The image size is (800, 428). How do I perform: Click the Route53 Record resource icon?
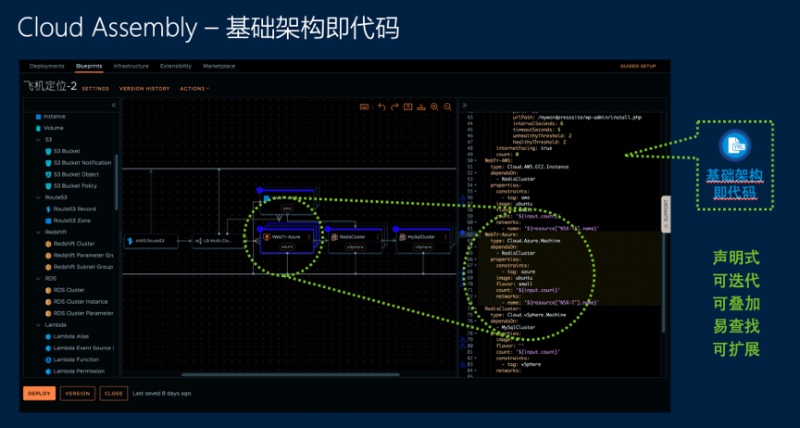click(x=47, y=208)
